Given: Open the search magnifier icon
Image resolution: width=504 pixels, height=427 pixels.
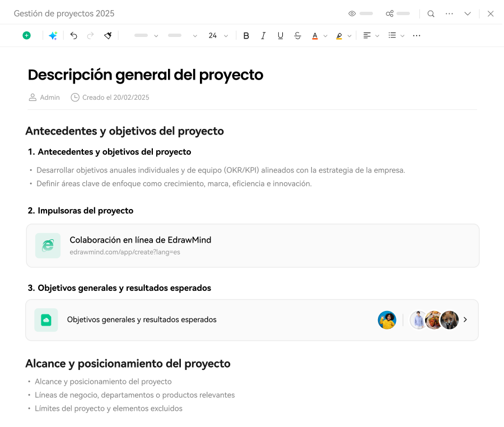Looking at the screenshot, I should click(431, 13).
